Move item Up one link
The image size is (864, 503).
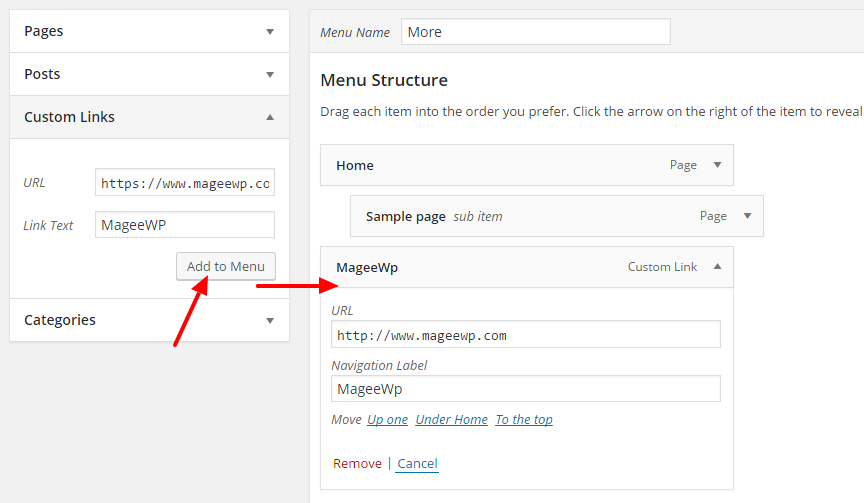click(x=387, y=420)
